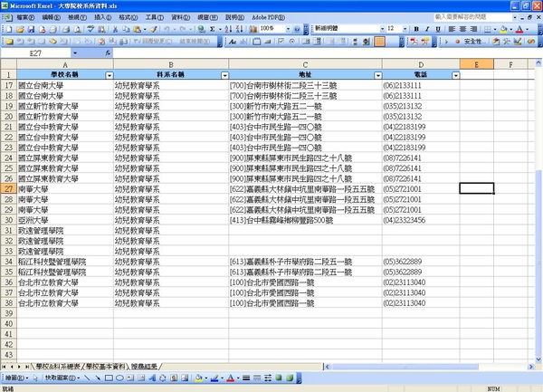543x392 pixels.
Task: Click the Print icon in the toolbar
Action: pos(66,30)
